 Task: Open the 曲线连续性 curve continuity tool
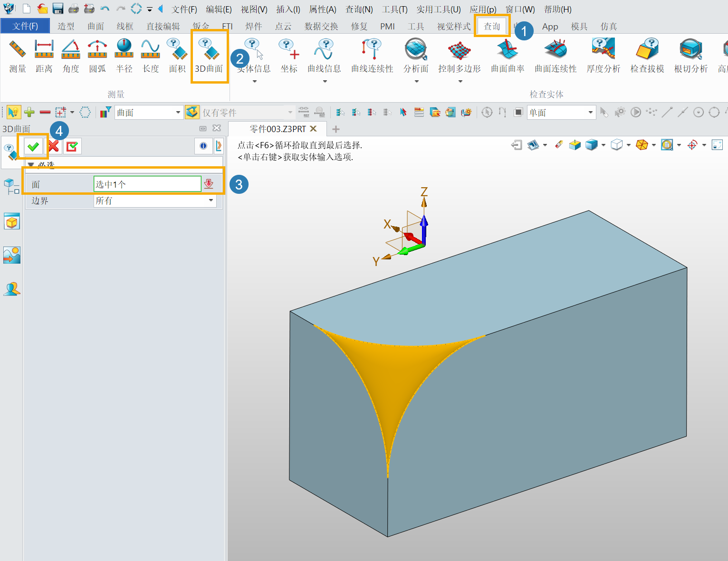(372, 56)
